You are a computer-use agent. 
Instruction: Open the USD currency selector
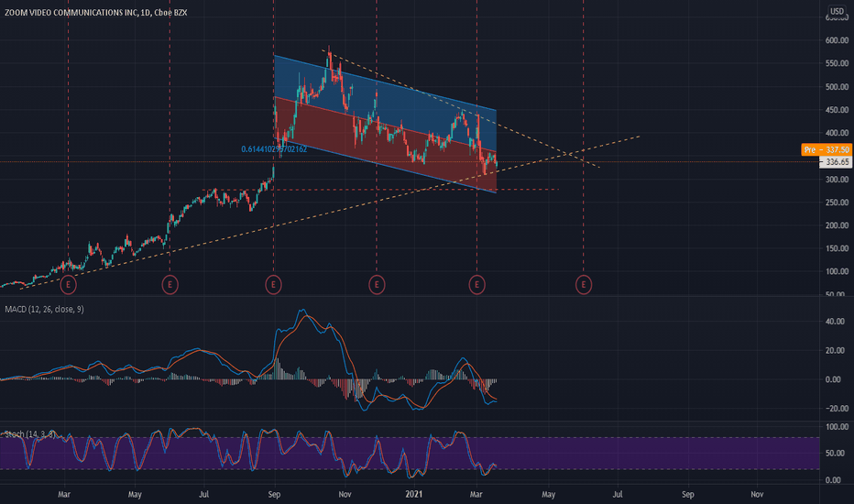[837, 11]
